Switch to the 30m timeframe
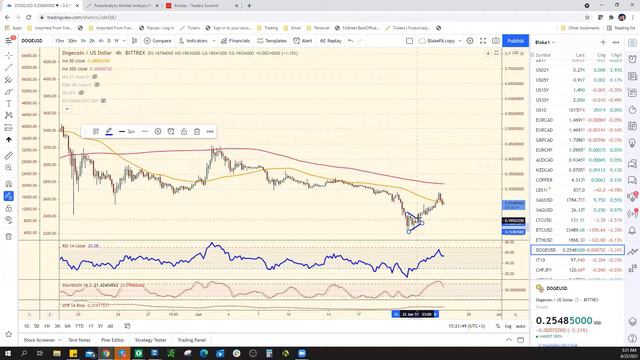640x360 pixels. click(x=72, y=41)
